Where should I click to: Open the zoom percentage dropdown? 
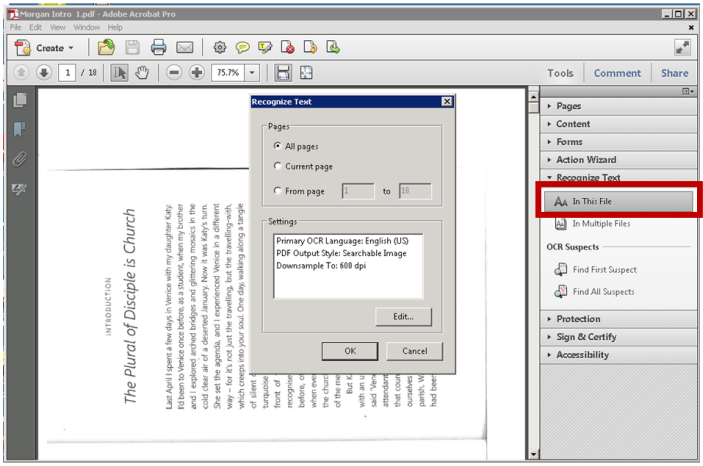(x=251, y=73)
